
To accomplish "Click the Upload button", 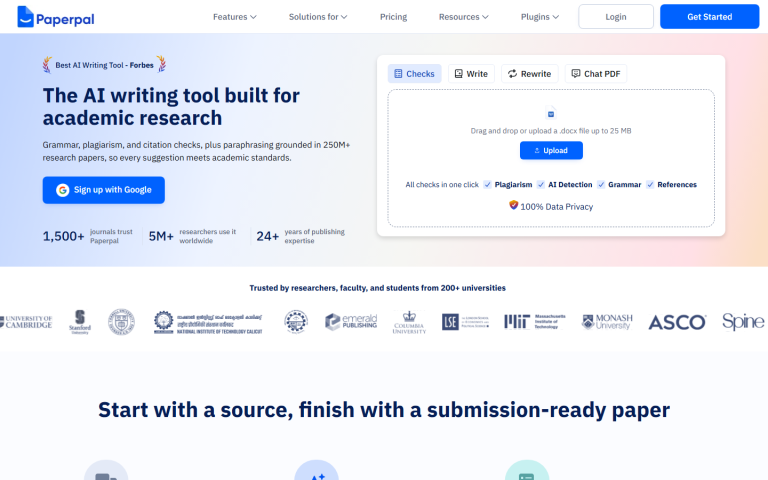I will pyautogui.click(x=551, y=150).
